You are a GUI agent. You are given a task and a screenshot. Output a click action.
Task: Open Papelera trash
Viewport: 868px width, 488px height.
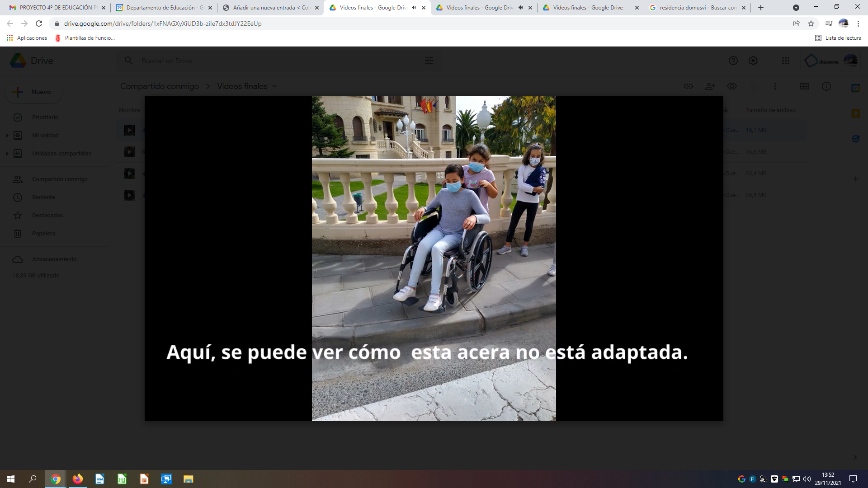click(43, 234)
